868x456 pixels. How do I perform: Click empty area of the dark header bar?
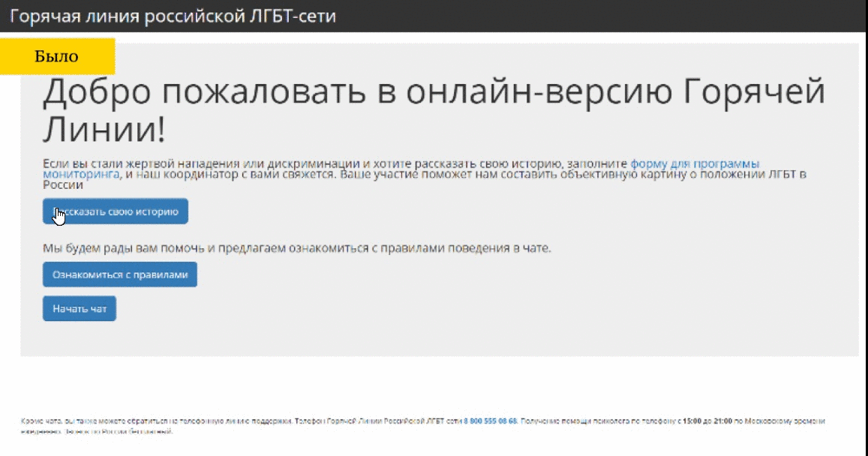point(600,16)
